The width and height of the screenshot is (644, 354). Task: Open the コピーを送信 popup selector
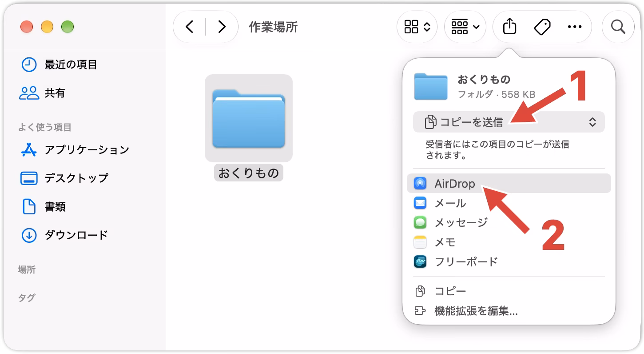pos(509,122)
